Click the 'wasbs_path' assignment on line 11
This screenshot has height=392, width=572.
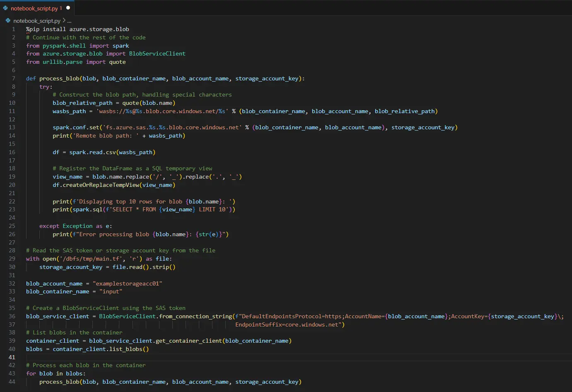pos(69,111)
